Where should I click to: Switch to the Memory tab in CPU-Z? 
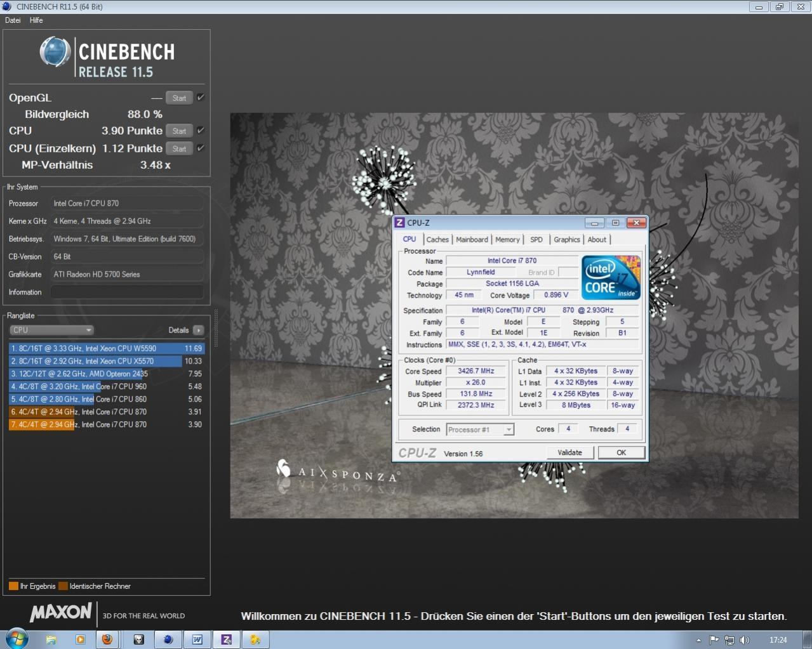(507, 240)
